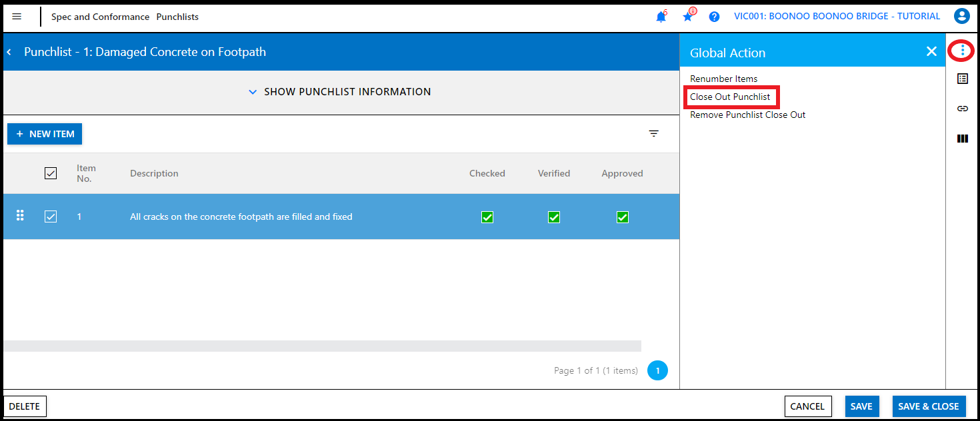Click the three-dot Global Action icon
Image resolution: width=980 pixels, height=421 pixels.
point(962,51)
